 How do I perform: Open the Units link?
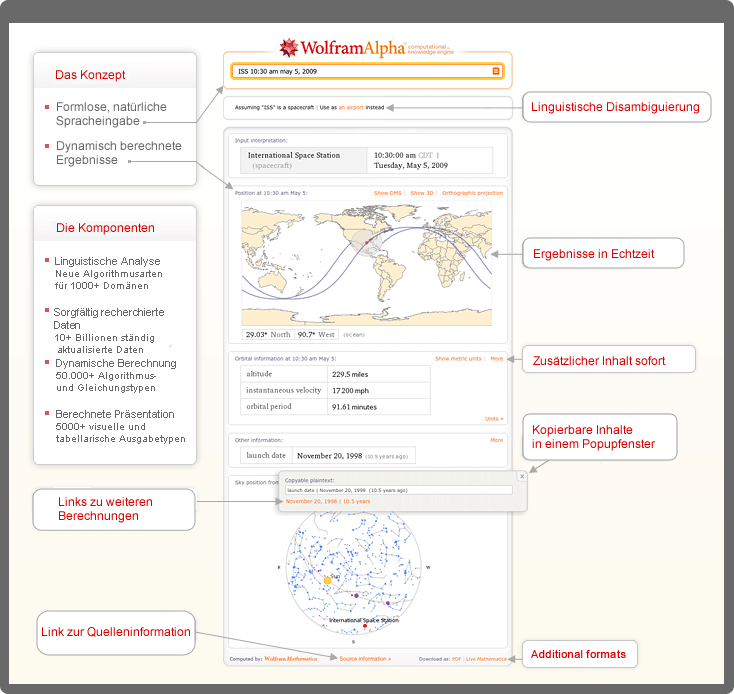click(494, 418)
